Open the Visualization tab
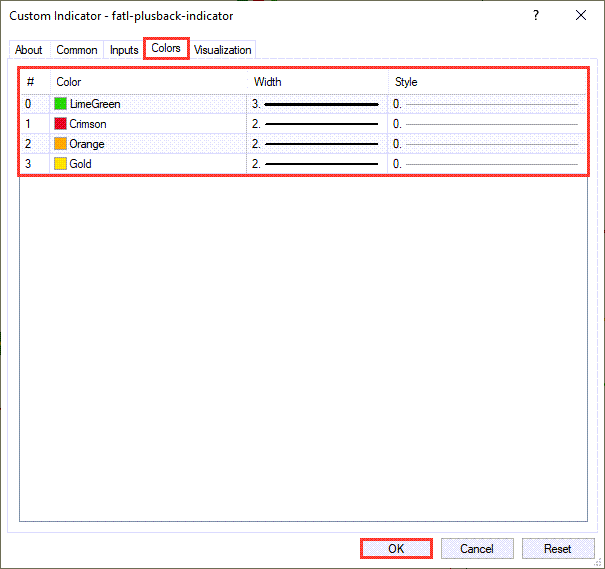 (x=223, y=50)
